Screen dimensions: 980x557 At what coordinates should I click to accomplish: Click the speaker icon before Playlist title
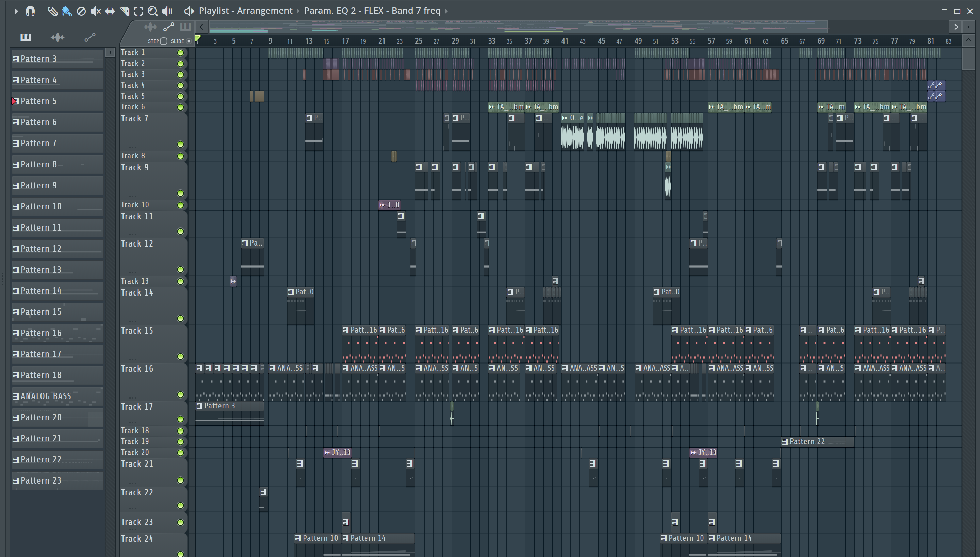pyautogui.click(x=189, y=11)
